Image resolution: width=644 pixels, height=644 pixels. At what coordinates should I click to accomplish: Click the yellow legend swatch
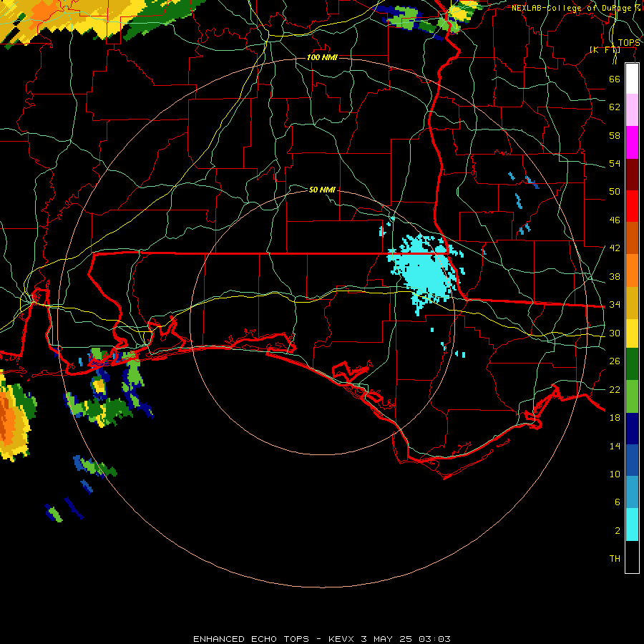(x=632, y=333)
